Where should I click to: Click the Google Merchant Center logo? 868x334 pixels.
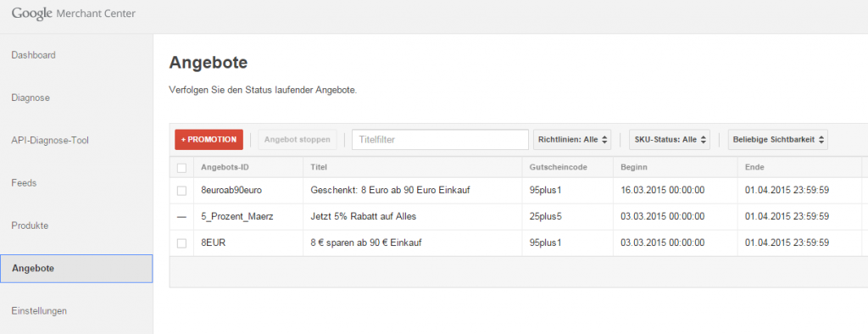tap(74, 14)
